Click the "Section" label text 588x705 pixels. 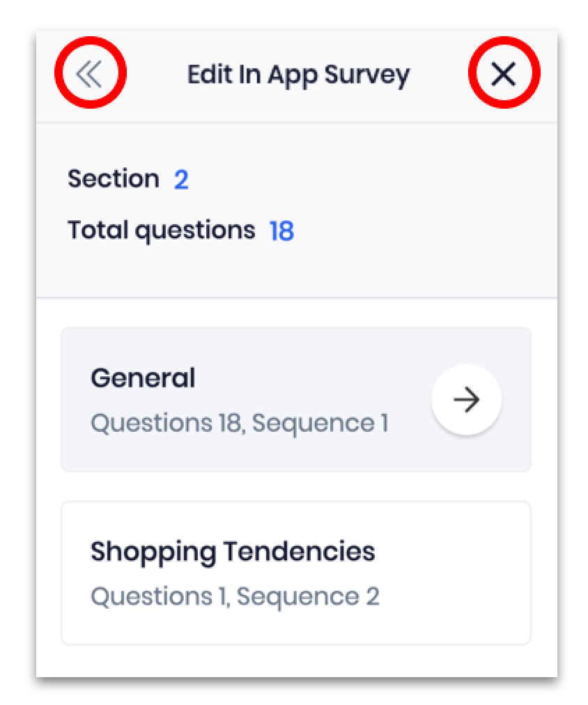coord(114,179)
